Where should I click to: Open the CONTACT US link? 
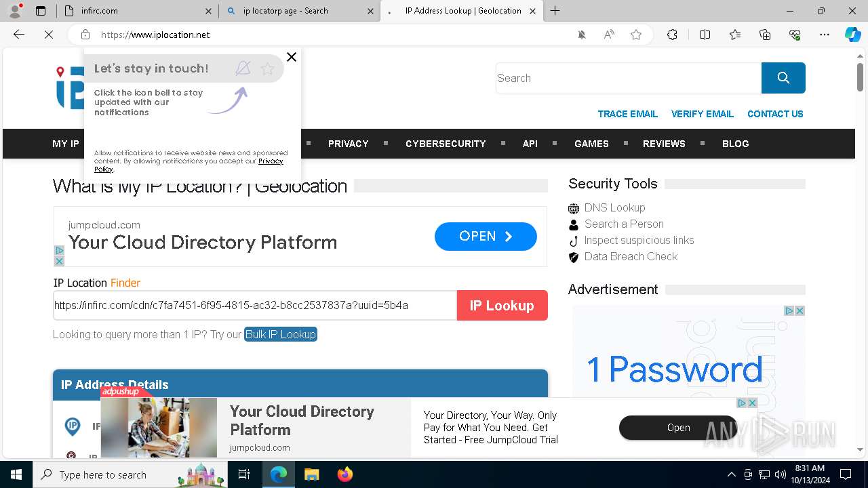point(775,114)
